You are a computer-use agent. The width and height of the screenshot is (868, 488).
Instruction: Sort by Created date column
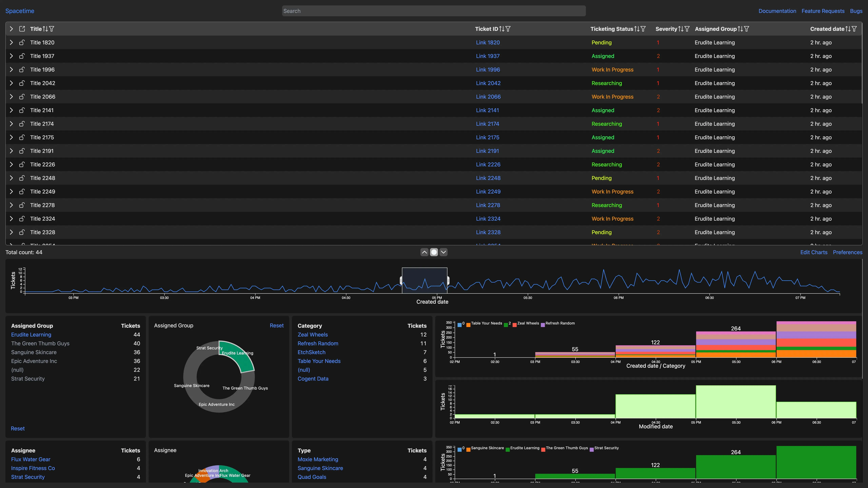tap(848, 29)
